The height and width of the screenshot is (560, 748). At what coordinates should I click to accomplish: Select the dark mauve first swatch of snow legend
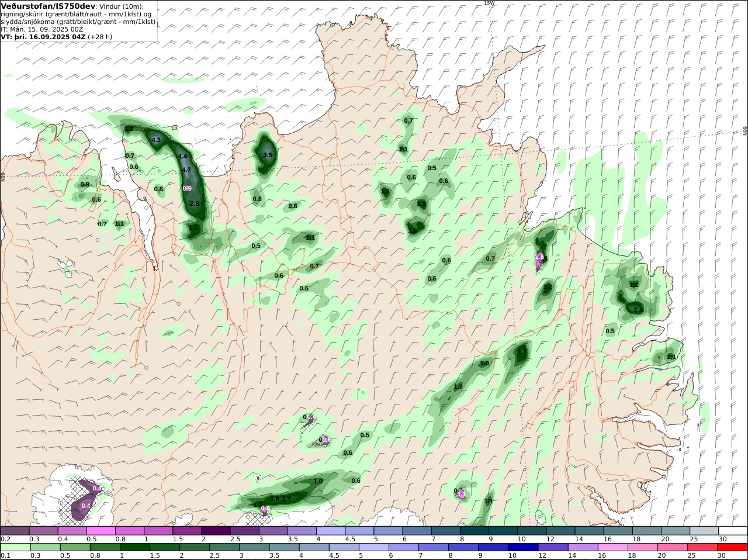[15, 531]
